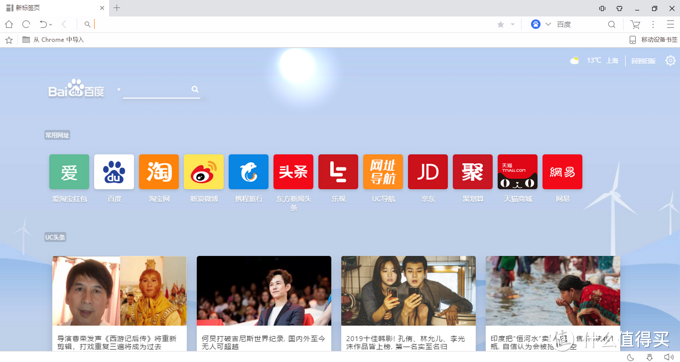Expand the page search engine dropdown arrow

(118, 90)
